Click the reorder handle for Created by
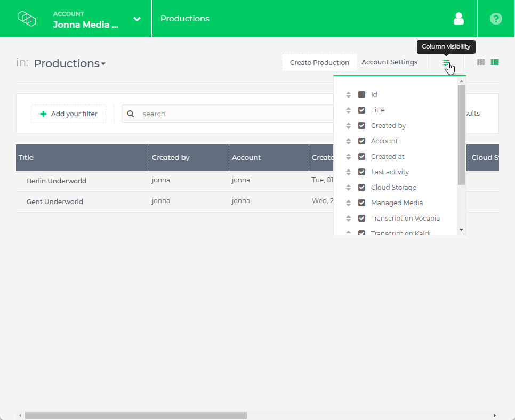 click(x=349, y=126)
